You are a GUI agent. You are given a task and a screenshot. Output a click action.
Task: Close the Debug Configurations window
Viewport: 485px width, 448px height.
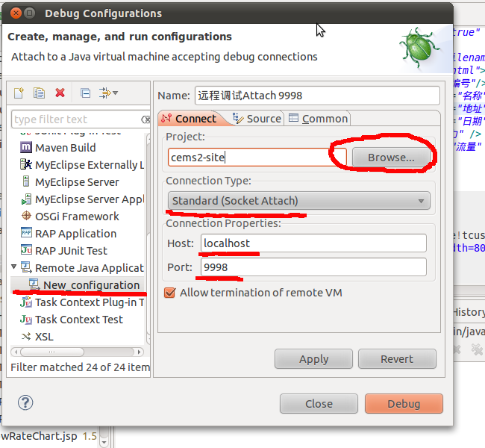point(16,13)
